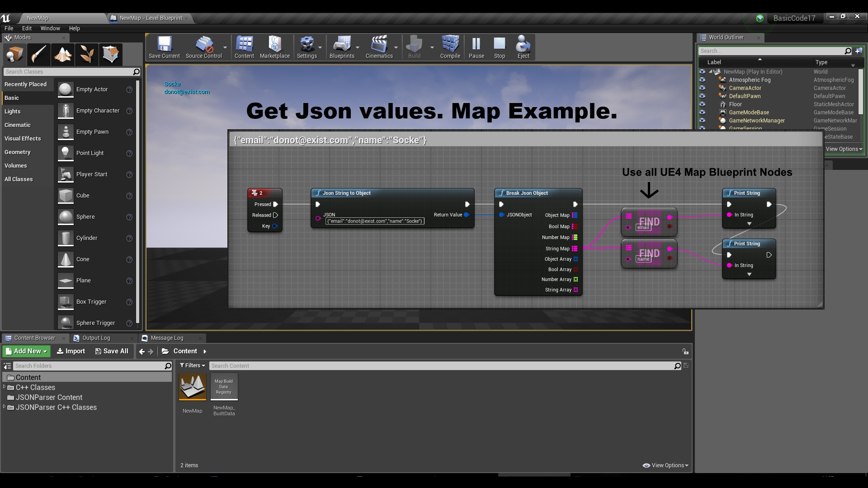This screenshot has width=868, height=488.
Task: Open Cinematics dropdown arrow
Action: pyautogui.click(x=396, y=47)
